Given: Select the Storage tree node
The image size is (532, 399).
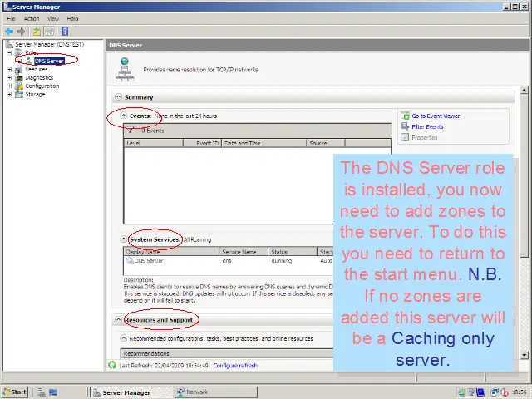Looking at the screenshot, I should tap(35, 94).
